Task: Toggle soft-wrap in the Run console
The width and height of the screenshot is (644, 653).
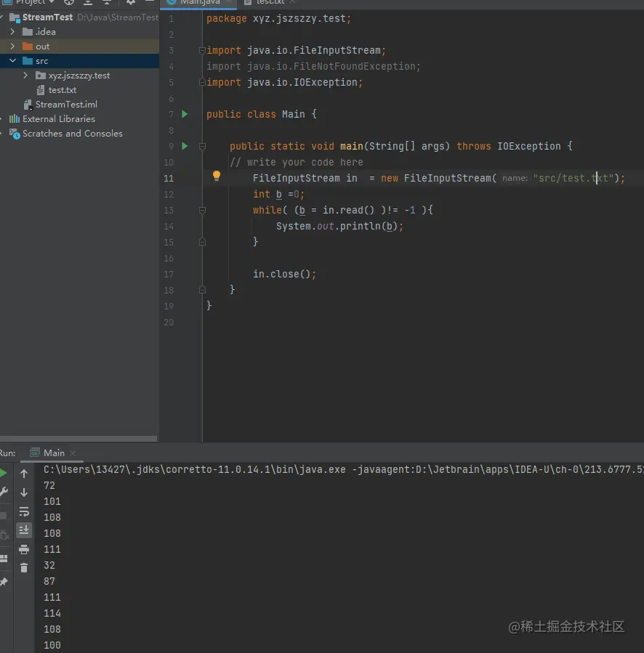Action: coord(24,511)
